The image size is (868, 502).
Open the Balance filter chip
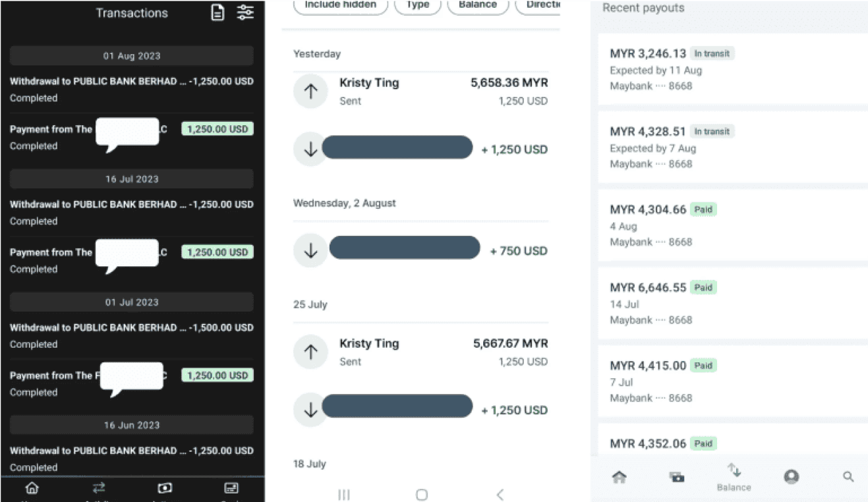477,5
